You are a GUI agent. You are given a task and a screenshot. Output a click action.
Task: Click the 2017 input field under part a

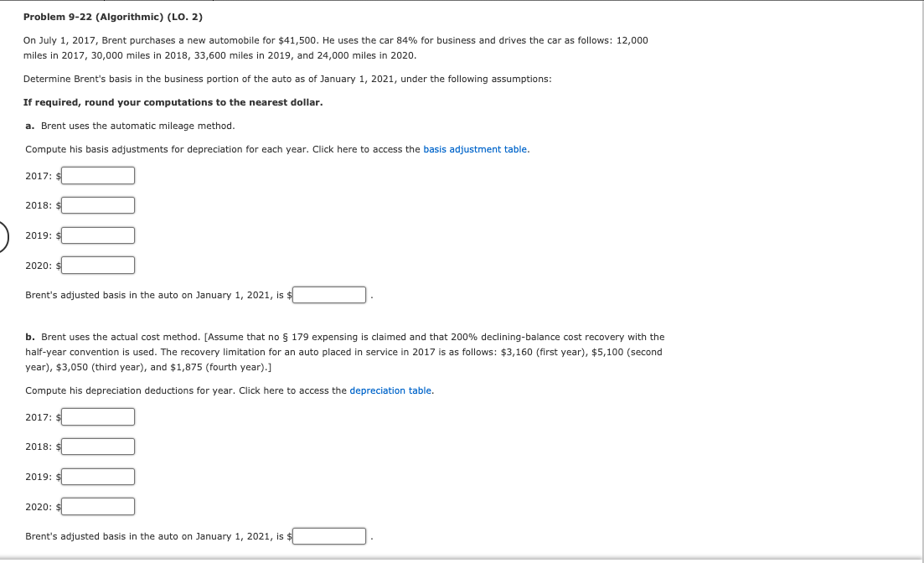97,175
